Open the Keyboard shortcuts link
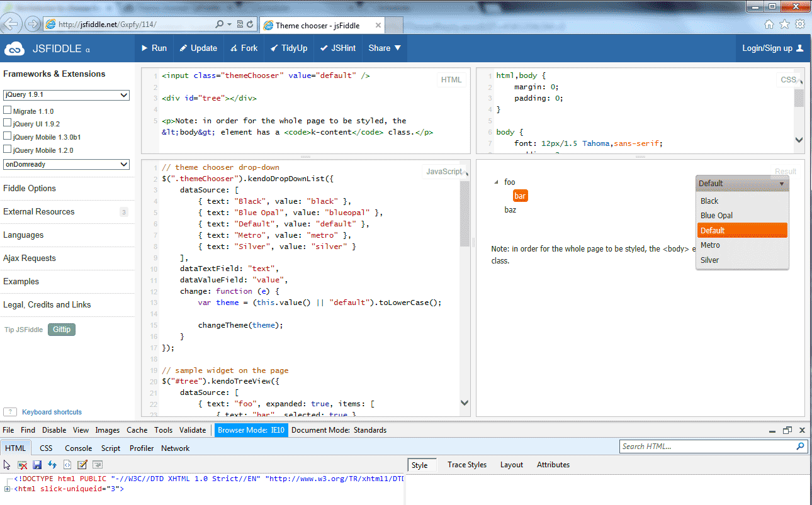Viewport: 812px width, 505px height. (x=52, y=412)
